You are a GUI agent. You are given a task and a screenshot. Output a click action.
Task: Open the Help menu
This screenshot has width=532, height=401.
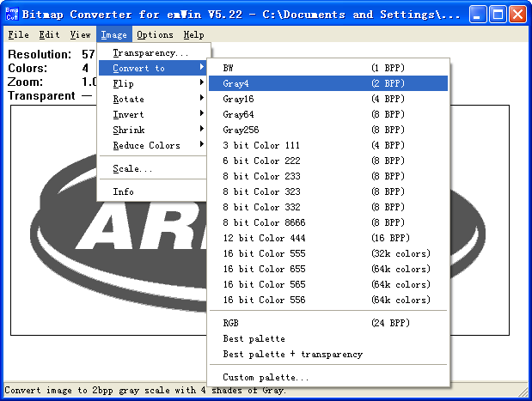click(x=193, y=35)
